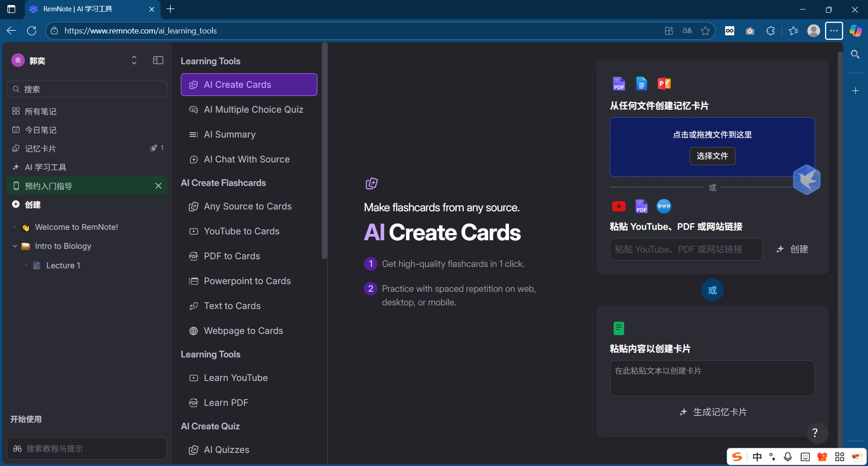Click the 在此粘贴文本以创建卡片 text area
Image resolution: width=868 pixels, height=466 pixels.
click(712, 378)
